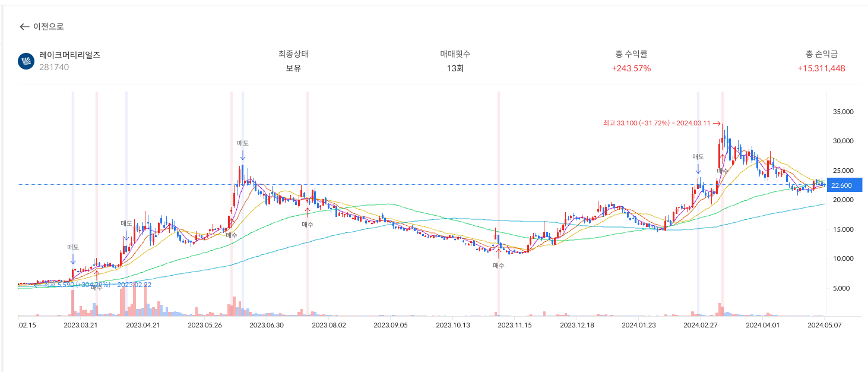Click the 2024.04.01 date label

pos(763,325)
